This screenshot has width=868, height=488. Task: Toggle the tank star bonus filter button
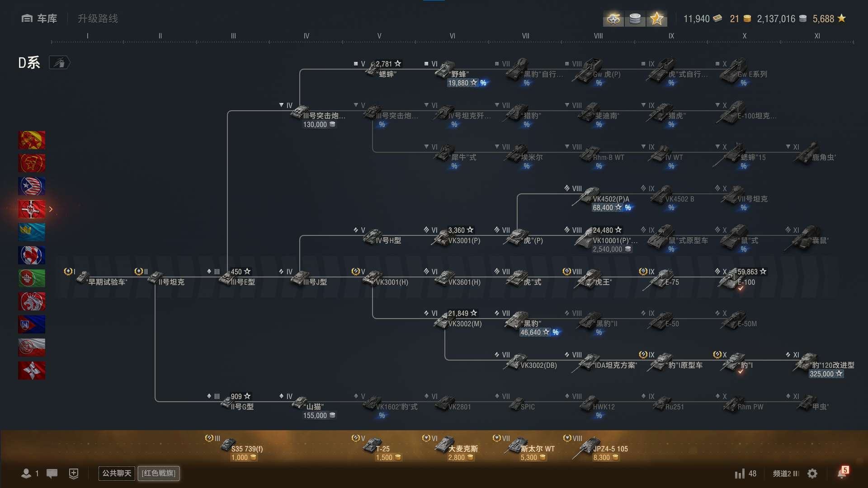tap(613, 19)
